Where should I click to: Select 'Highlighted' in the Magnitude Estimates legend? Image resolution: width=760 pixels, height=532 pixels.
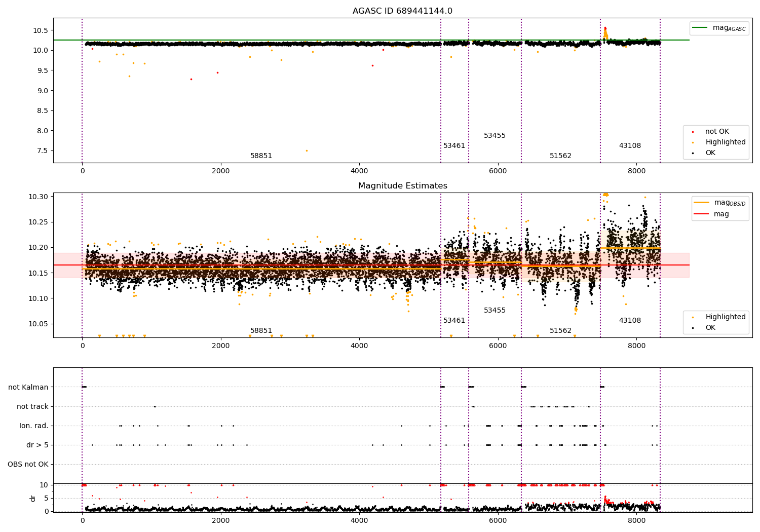(x=726, y=317)
